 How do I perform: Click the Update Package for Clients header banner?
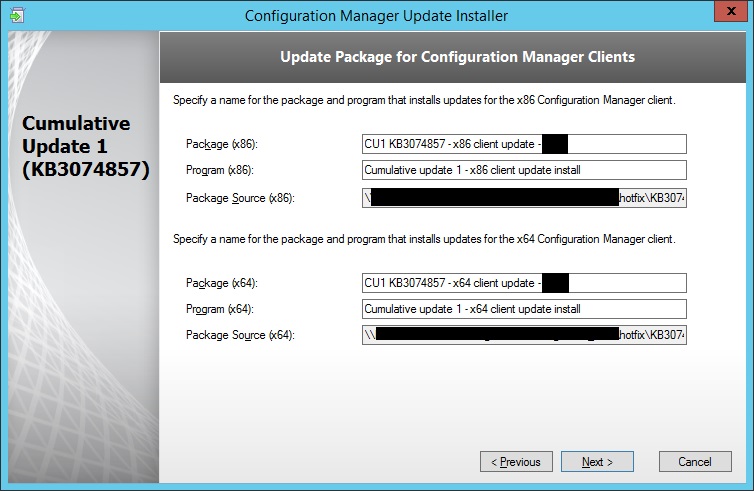coord(457,57)
